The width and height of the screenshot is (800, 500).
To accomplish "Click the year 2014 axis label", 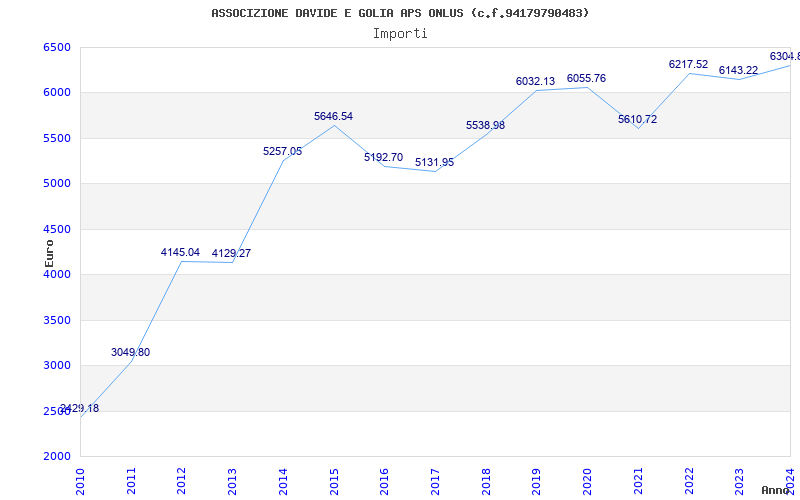I will [x=283, y=481].
